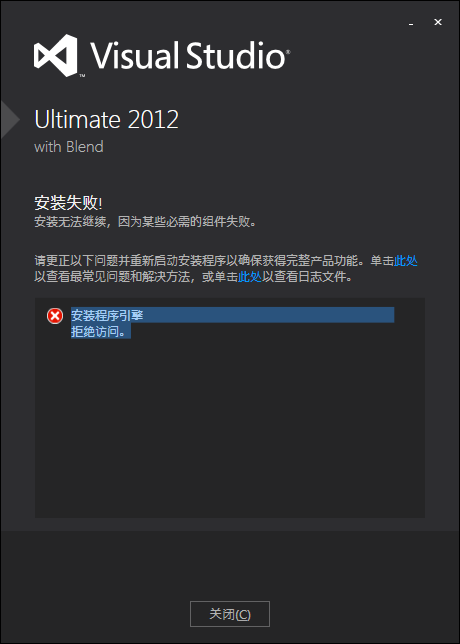Click the with Blend subtitle text
This screenshot has width=460, height=644.
(69, 147)
